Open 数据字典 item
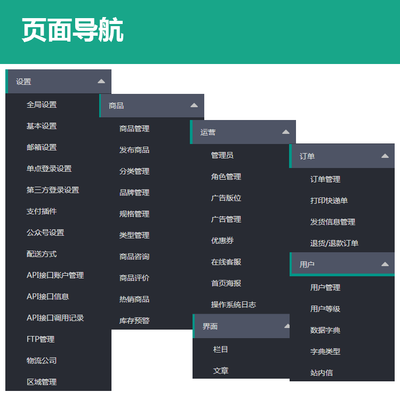400x400 pixels. [325, 330]
